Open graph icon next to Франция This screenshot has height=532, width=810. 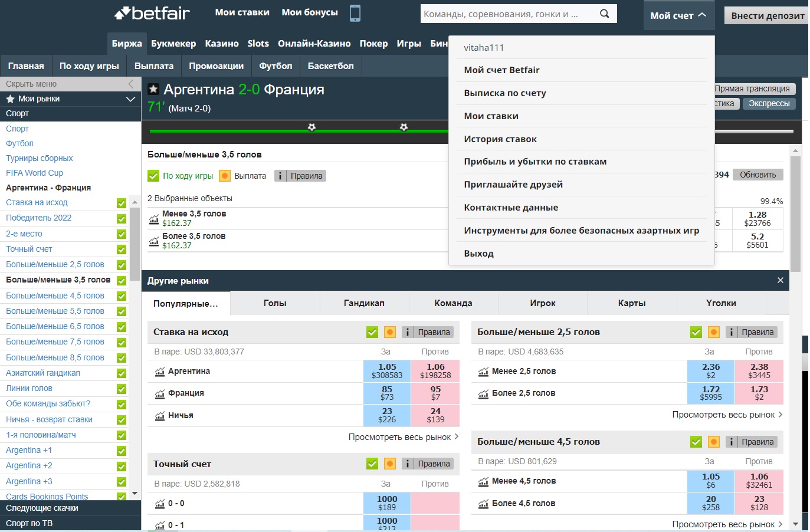click(x=159, y=393)
